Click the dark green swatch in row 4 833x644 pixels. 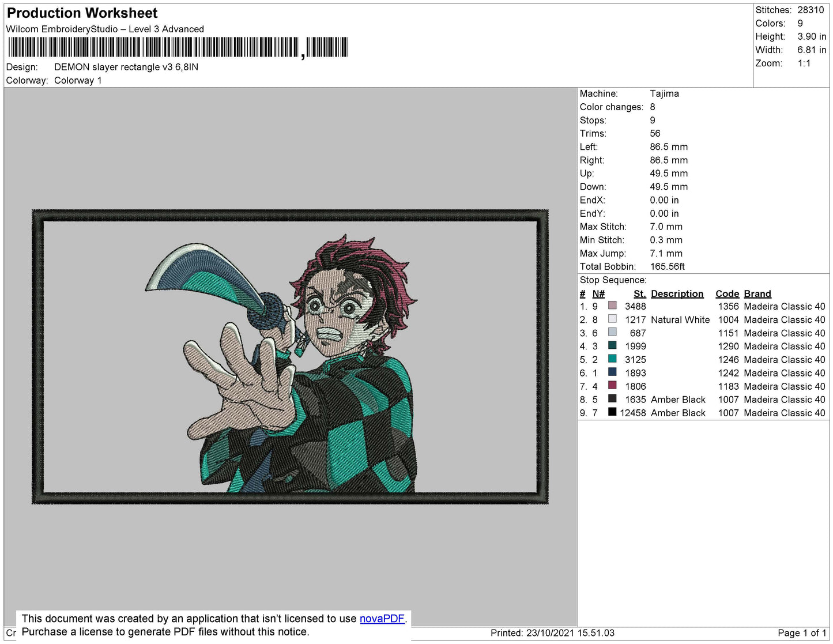coord(613,345)
